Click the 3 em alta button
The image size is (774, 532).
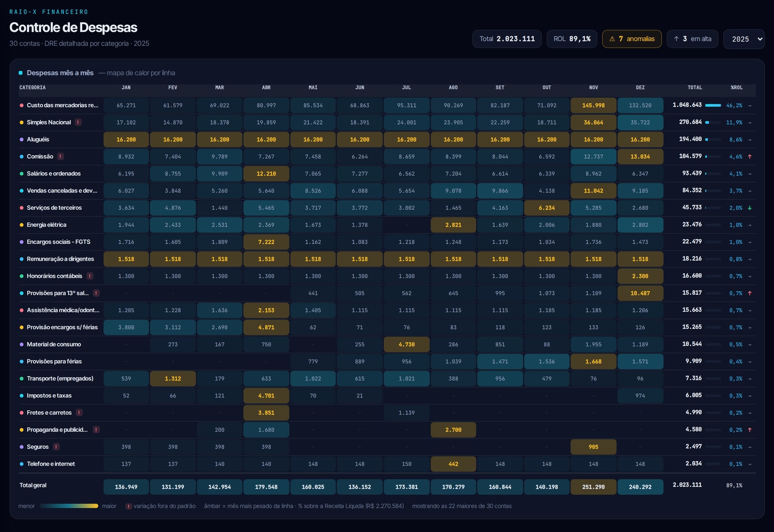(692, 39)
